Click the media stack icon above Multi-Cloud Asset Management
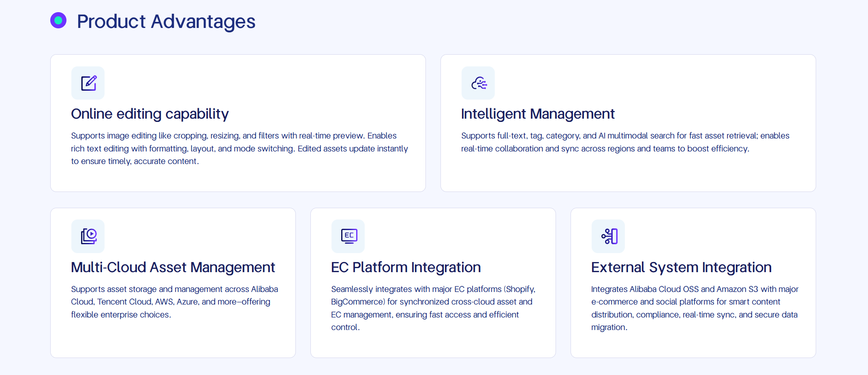 coord(88,236)
